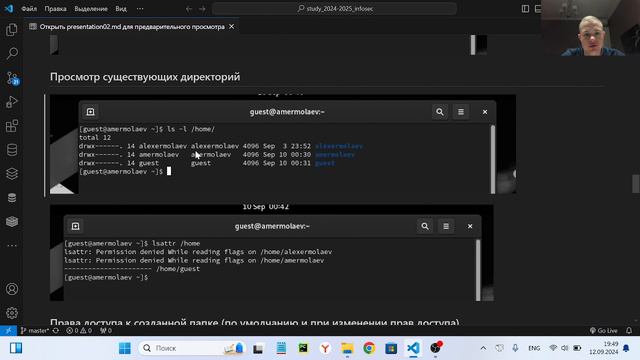This screenshot has width=640, height=360.
Task: Open the Accounts menu icon
Action: [12, 289]
